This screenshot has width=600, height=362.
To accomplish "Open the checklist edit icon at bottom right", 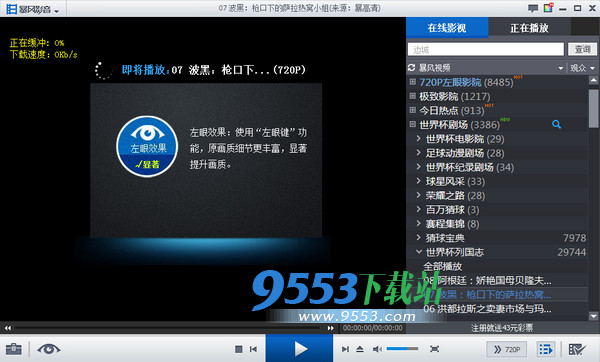I will click(577, 349).
